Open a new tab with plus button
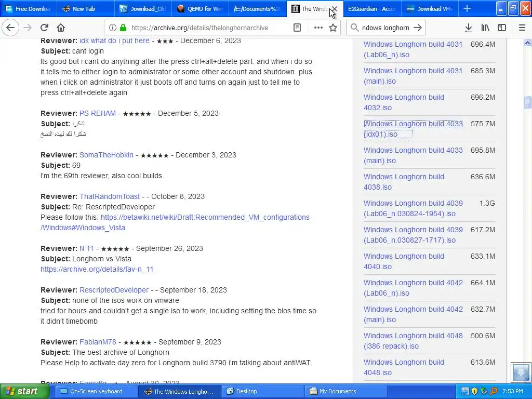This screenshot has height=399, width=532. pyautogui.click(x=467, y=9)
